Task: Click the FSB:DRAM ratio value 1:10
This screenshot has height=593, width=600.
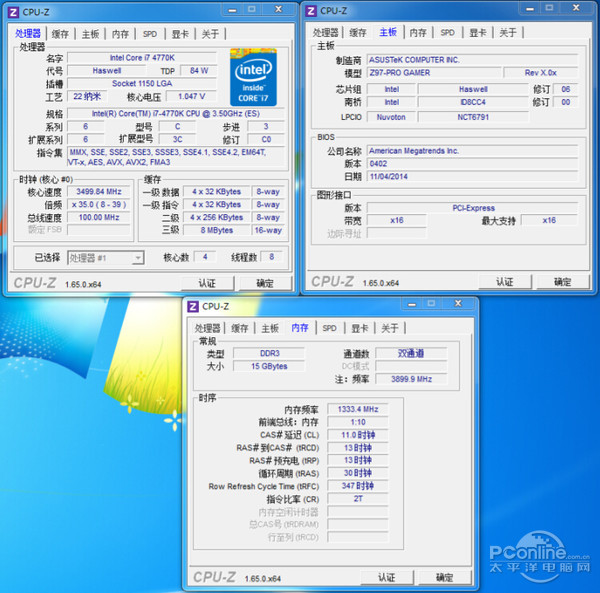Action: [358, 422]
